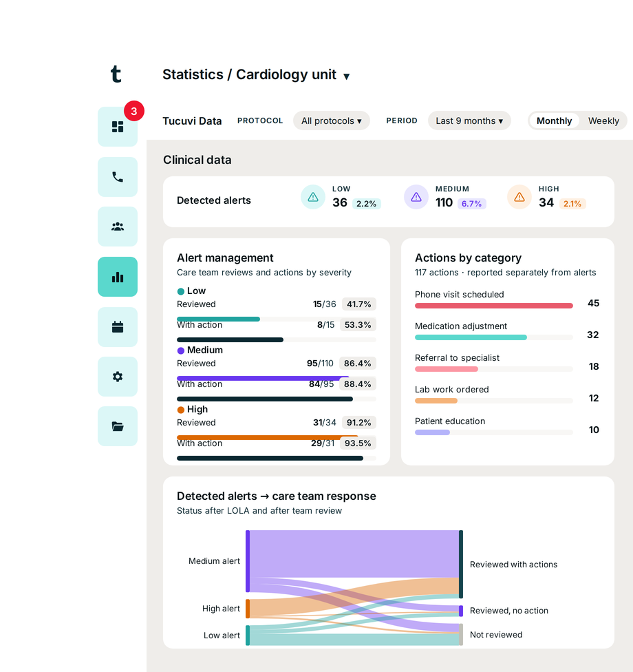Click the 93.5% High with action badge
This screenshot has width=633, height=672.
(358, 443)
